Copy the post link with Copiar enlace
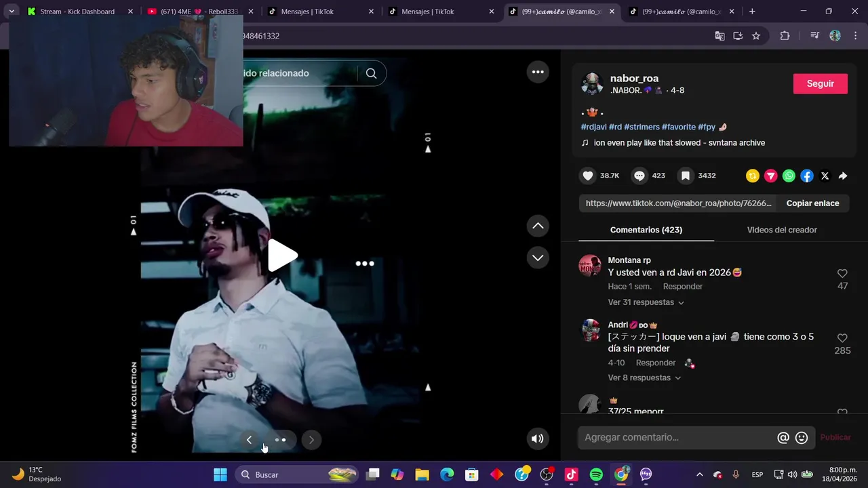868x488 pixels. 812,203
